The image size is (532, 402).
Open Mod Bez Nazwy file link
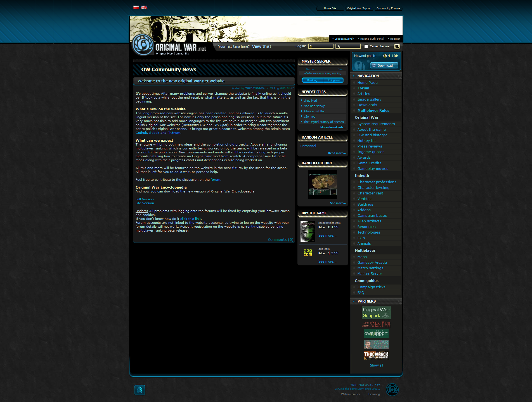coord(314,106)
